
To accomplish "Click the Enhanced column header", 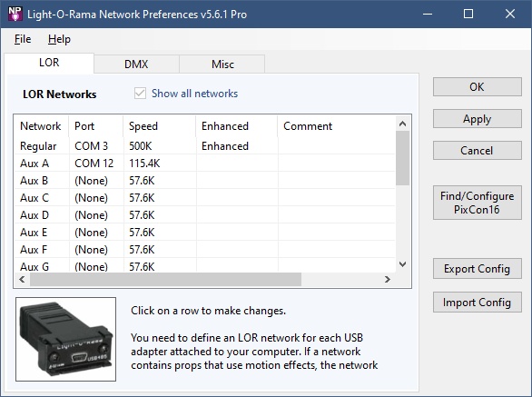I will (236, 126).
